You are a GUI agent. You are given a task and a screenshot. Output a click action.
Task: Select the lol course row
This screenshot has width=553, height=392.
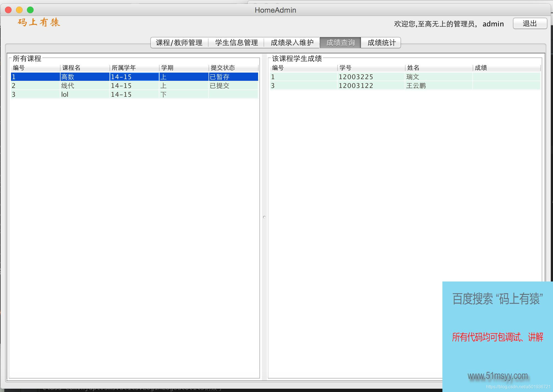click(x=135, y=94)
